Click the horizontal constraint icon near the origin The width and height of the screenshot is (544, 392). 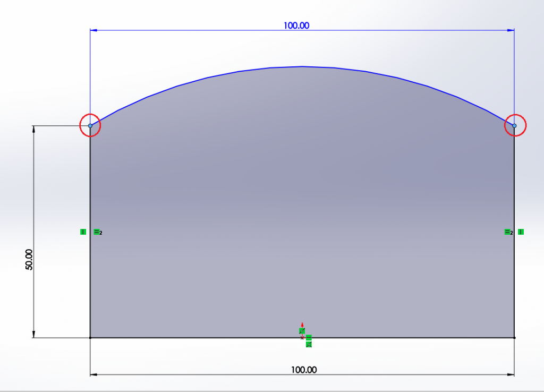pyautogui.click(x=309, y=337)
